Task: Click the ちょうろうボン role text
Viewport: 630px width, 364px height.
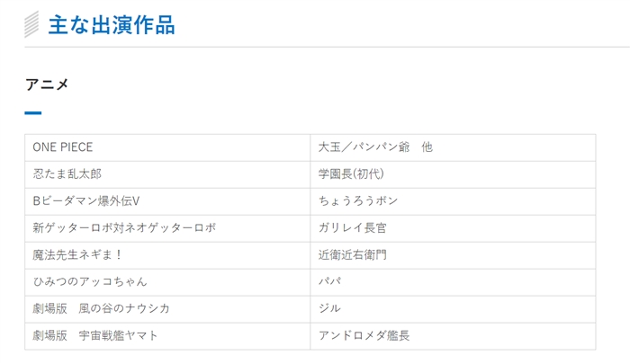Action: (358, 200)
